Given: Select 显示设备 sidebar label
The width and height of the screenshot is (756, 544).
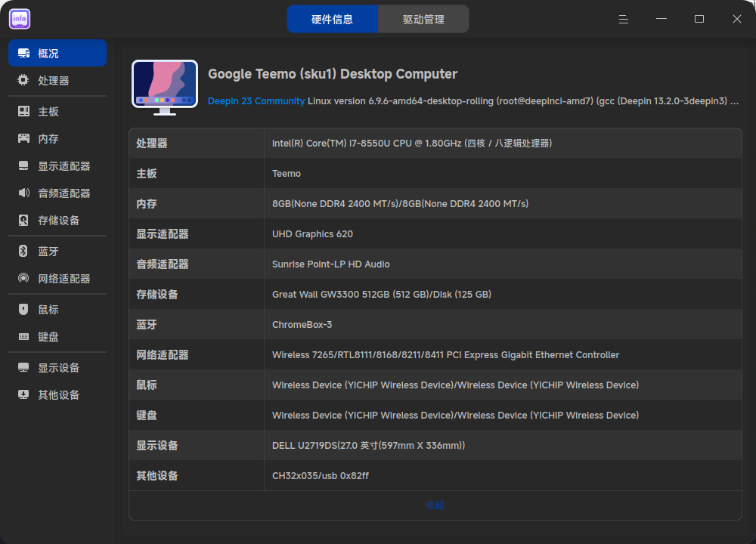Looking at the screenshot, I should (59, 368).
